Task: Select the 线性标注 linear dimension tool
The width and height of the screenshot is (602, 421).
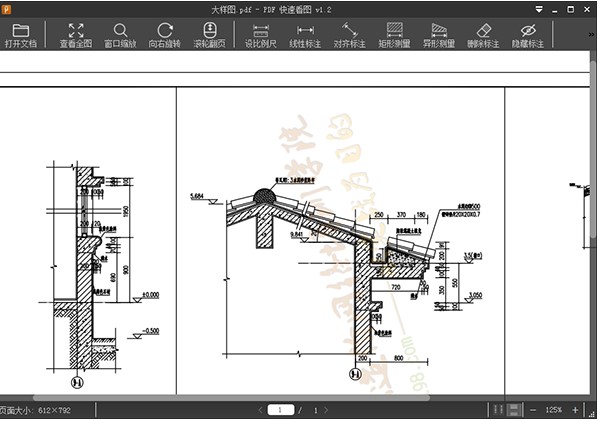Action: point(305,36)
